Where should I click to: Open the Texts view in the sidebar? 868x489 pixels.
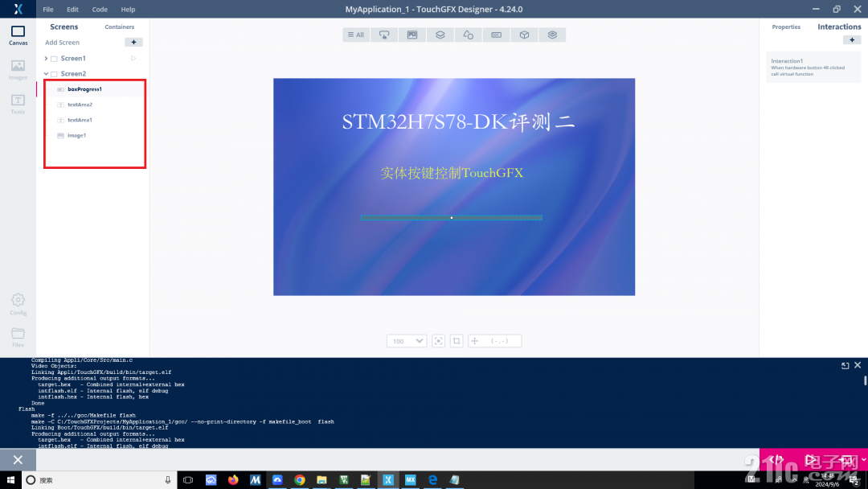point(18,104)
